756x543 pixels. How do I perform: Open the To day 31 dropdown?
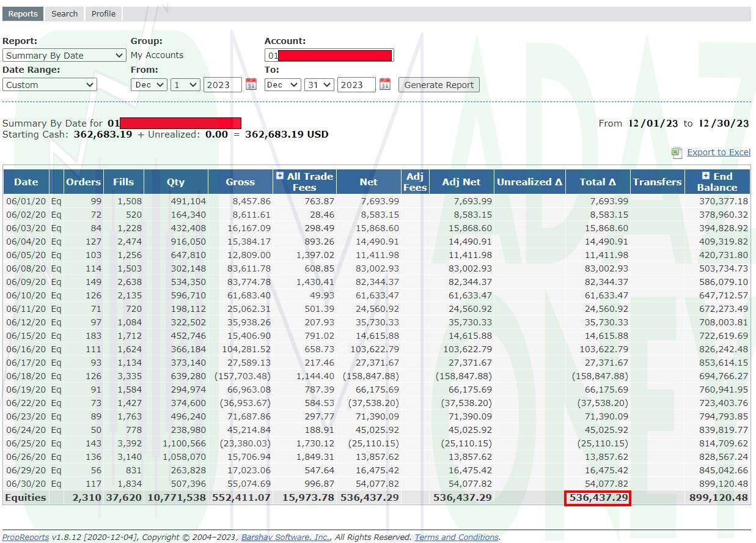(319, 84)
